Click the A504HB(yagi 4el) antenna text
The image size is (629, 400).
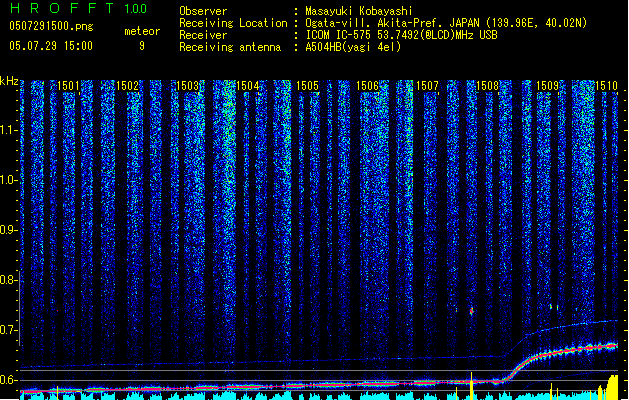point(353,47)
